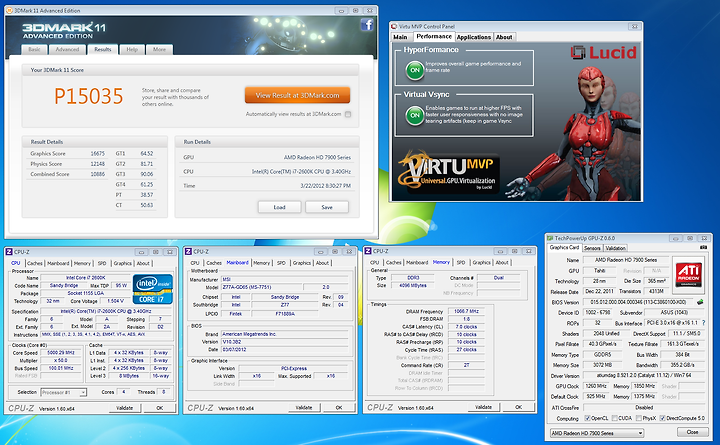Click the Physics Score value 12148

point(97,163)
